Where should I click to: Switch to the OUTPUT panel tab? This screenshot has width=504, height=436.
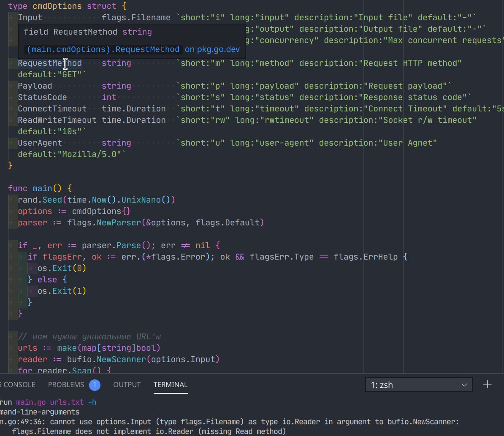point(127,385)
